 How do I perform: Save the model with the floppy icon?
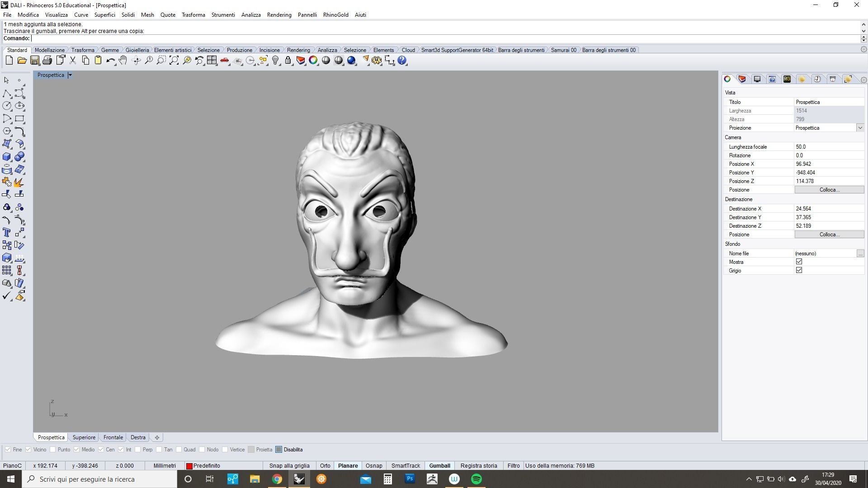(x=34, y=61)
